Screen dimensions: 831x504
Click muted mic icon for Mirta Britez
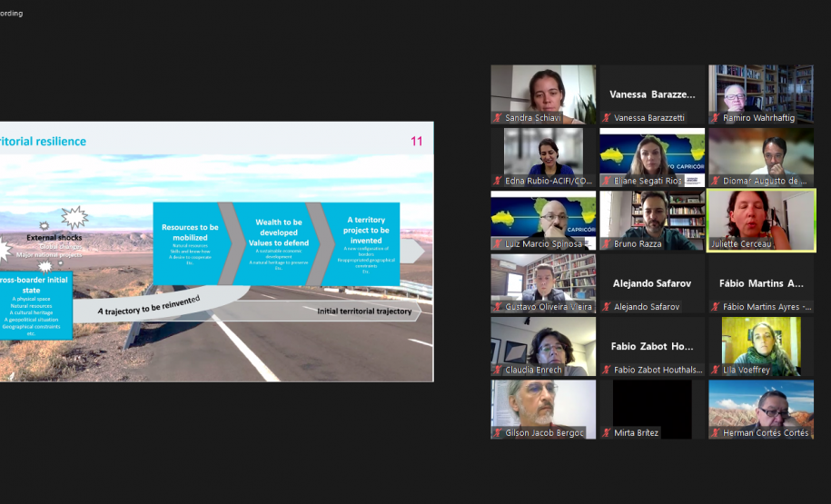tap(607, 433)
